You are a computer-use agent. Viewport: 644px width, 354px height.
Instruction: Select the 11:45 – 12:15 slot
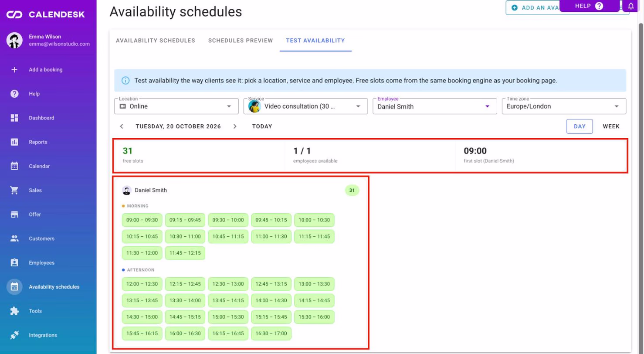185,253
